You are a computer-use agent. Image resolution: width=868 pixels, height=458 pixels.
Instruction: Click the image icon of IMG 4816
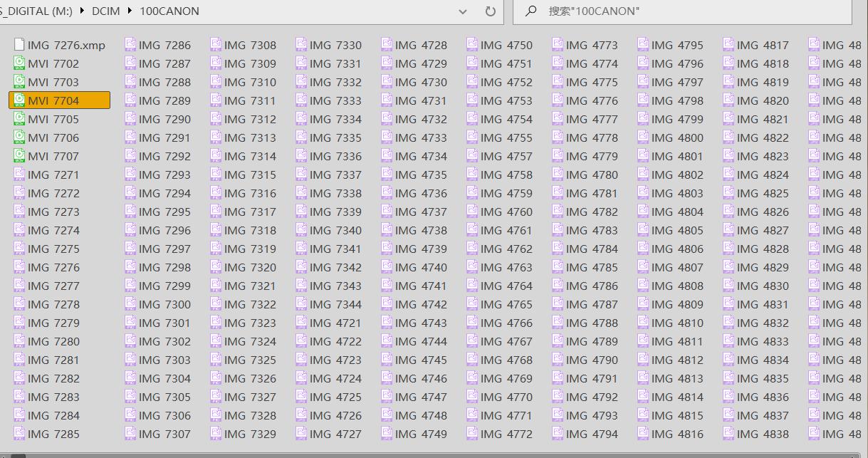(x=643, y=434)
